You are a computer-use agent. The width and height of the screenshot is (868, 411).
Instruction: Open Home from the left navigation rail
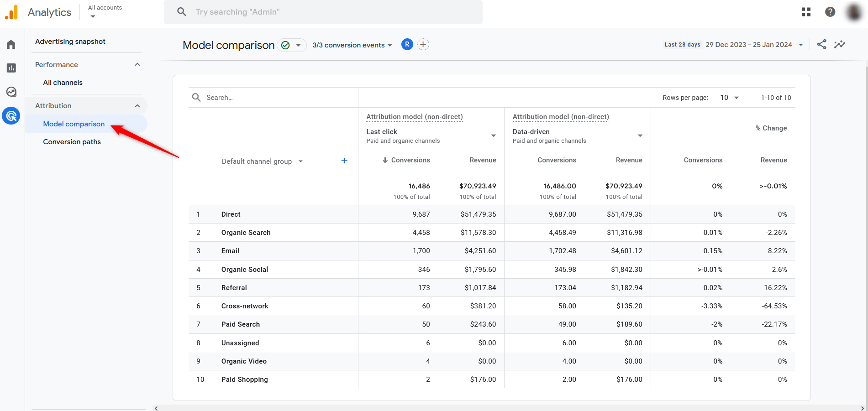[x=11, y=44]
